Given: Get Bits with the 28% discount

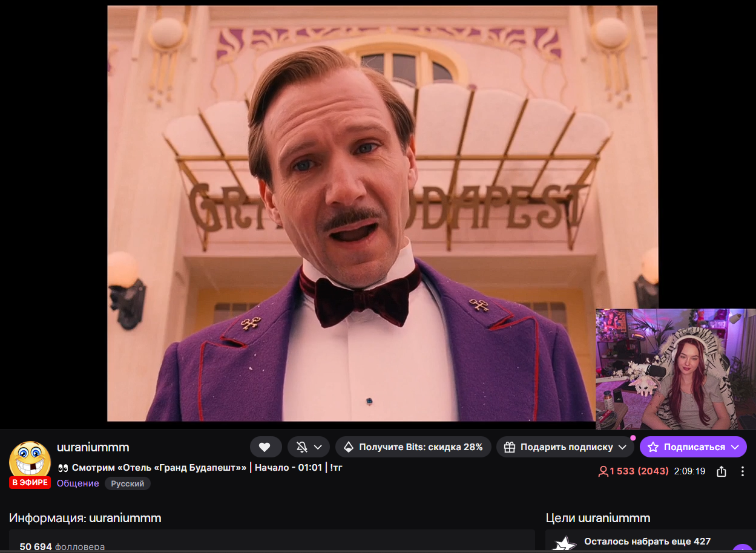Looking at the screenshot, I should click(413, 447).
